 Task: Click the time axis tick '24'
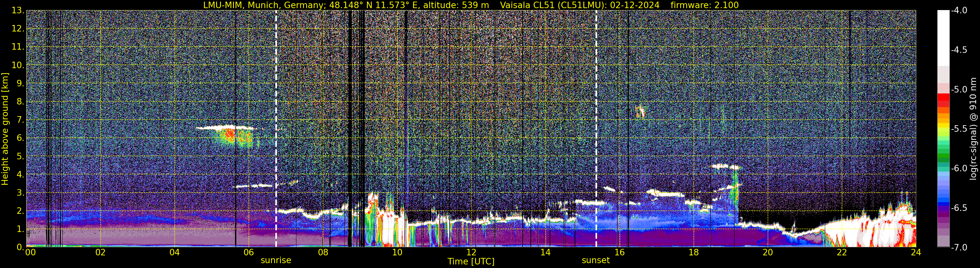pyautogui.click(x=916, y=252)
